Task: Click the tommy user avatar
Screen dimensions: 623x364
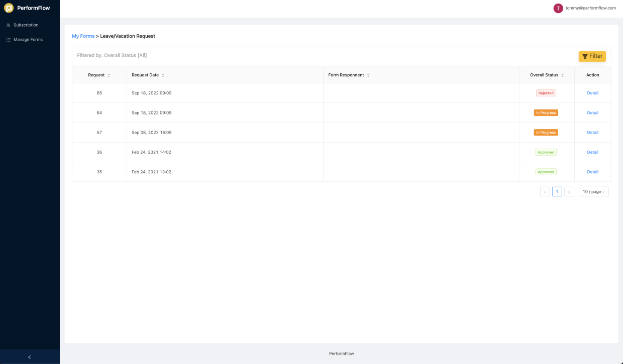Action: [x=558, y=8]
